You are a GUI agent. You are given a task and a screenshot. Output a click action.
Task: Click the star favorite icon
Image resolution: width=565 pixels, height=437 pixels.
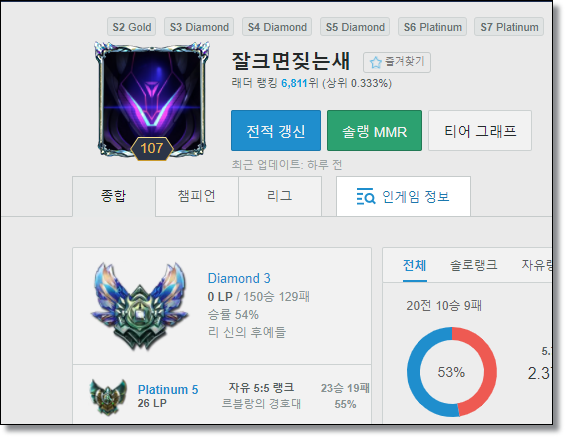(375, 62)
